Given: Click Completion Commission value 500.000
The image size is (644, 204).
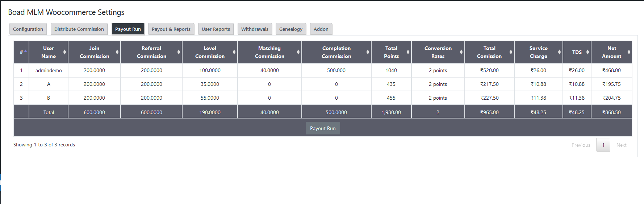Looking at the screenshot, I should [336, 70].
